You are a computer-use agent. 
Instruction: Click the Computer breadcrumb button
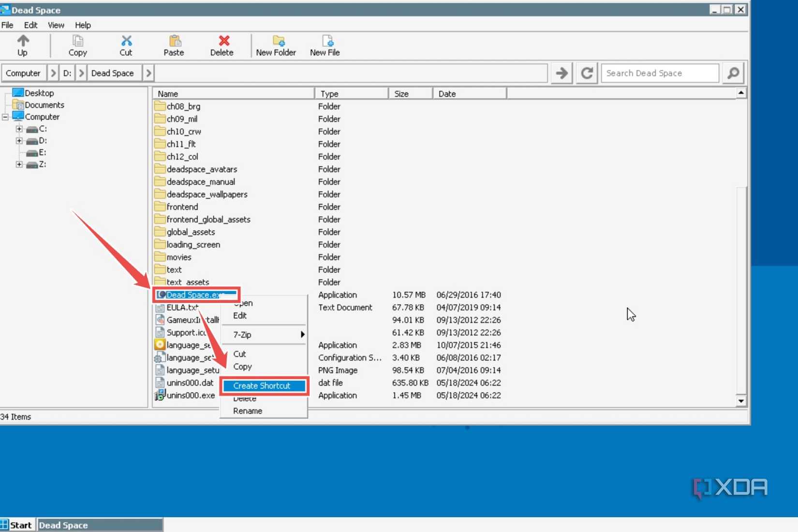point(23,73)
